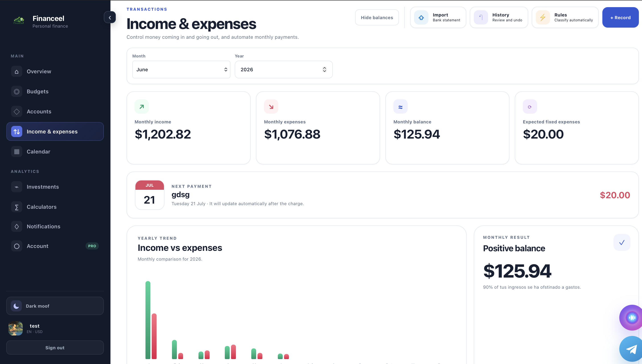642x364 pixels.
Task: Click the + Record button
Action: (x=620, y=18)
